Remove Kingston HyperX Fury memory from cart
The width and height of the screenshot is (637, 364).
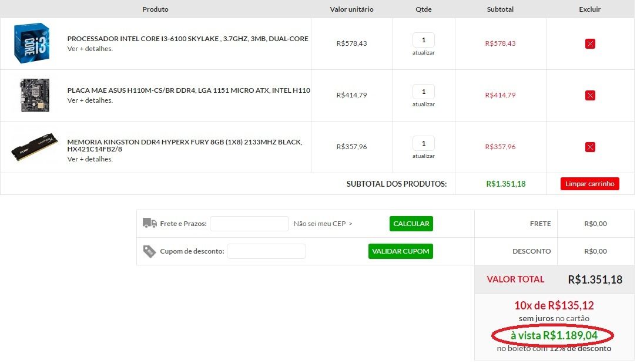point(590,147)
